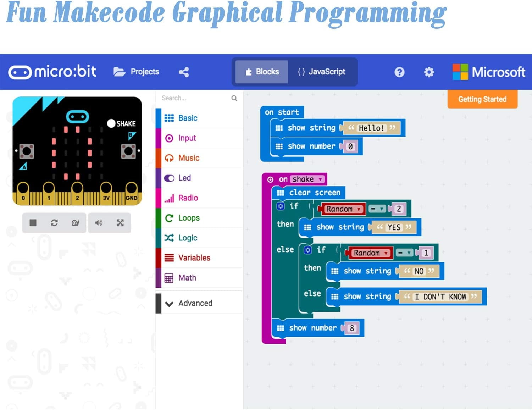Switch to the JavaScript editor tab
Image resolution: width=532 pixels, height=410 pixels.
[x=322, y=72]
